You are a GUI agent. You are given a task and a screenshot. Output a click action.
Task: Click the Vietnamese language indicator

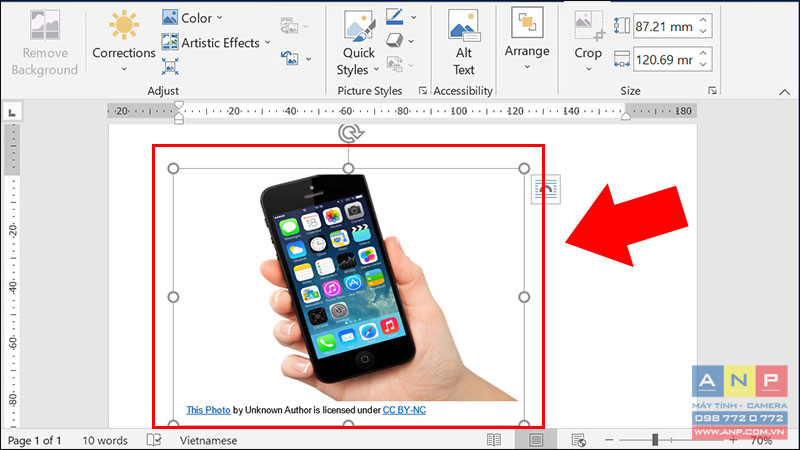[208, 440]
